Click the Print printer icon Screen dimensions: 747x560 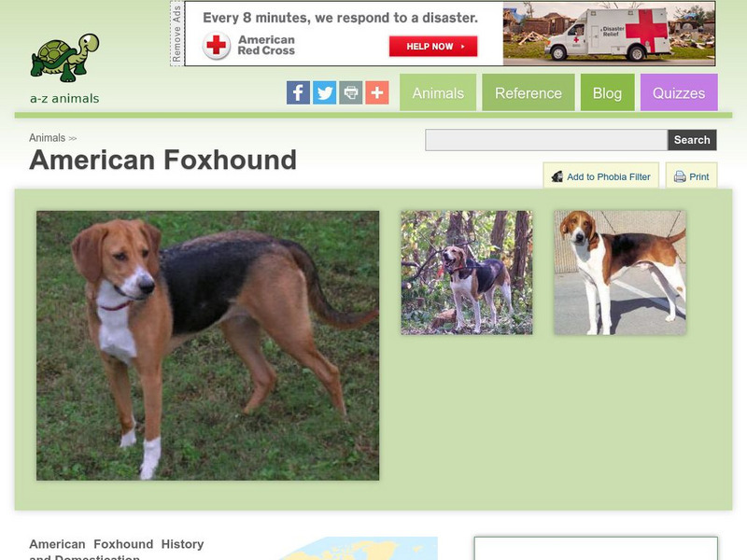[680, 176]
